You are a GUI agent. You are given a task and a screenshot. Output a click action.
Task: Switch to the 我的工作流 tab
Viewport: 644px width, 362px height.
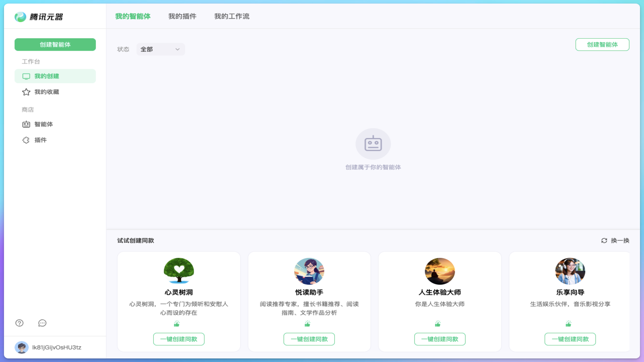click(x=231, y=16)
